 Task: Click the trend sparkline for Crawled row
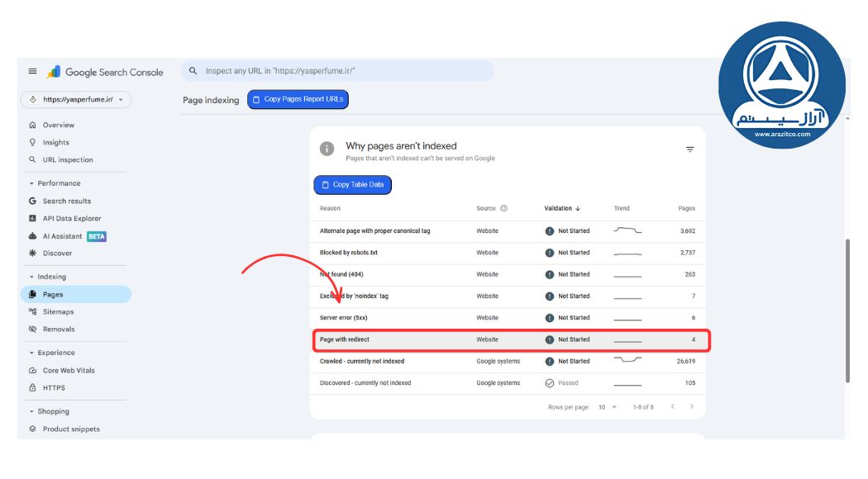627,360
